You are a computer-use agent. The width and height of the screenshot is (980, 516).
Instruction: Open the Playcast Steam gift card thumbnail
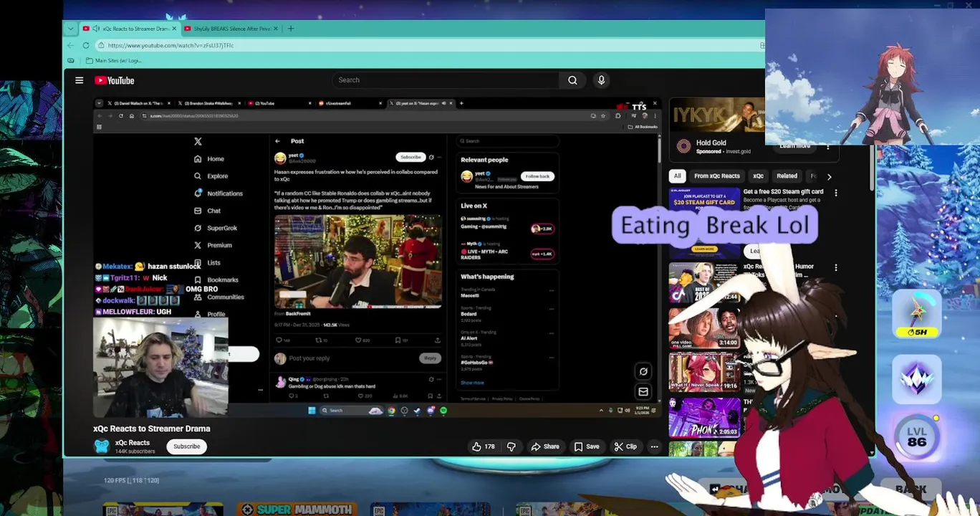click(x=704, y=222)
